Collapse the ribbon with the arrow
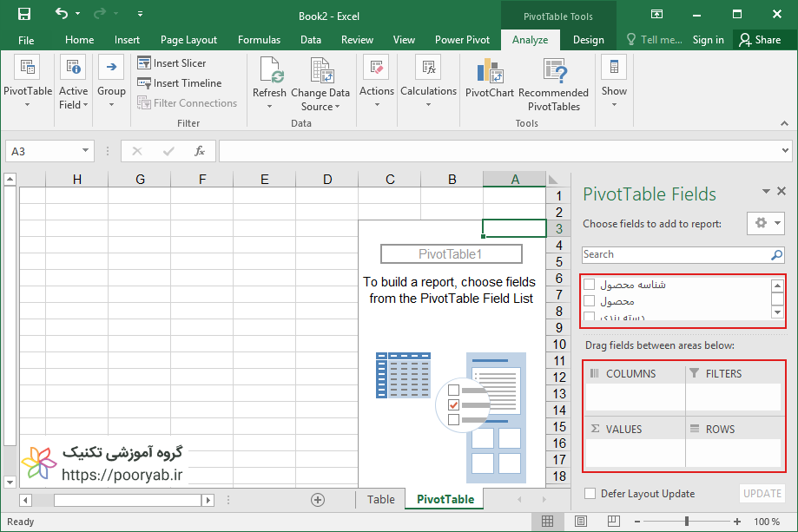 [784, 123]
